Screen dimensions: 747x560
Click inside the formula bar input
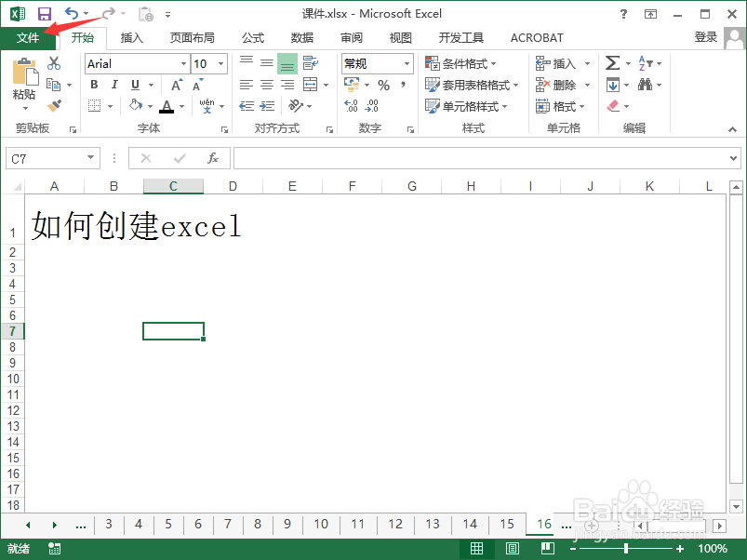pos(480,158)
